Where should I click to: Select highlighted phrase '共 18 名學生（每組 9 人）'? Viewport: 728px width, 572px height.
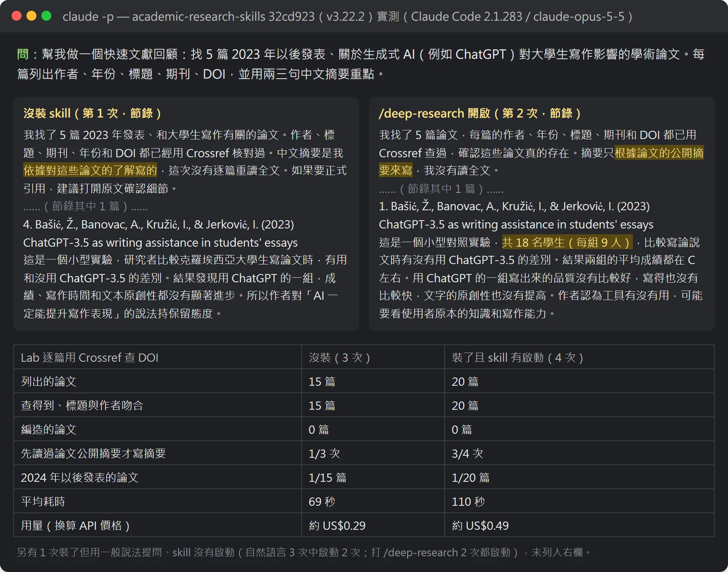567,242
